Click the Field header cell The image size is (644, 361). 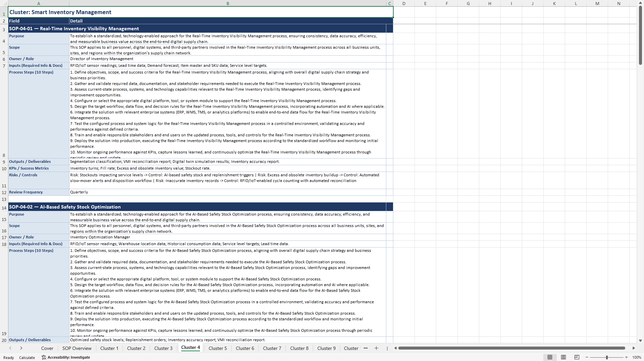pyautogui.click(x=39, y=21)
